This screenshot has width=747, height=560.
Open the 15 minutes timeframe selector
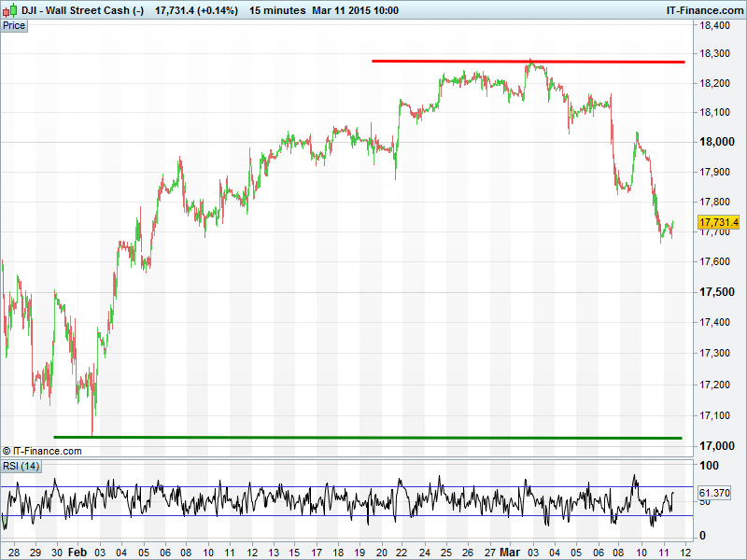pos(277,10)
